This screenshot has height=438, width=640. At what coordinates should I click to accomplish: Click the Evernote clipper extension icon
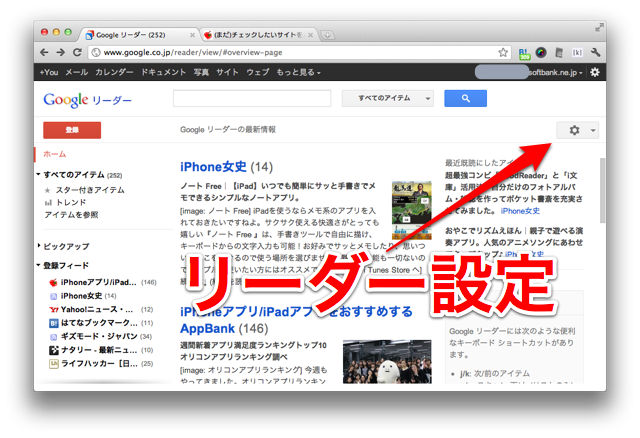click(x=559, y=52)
